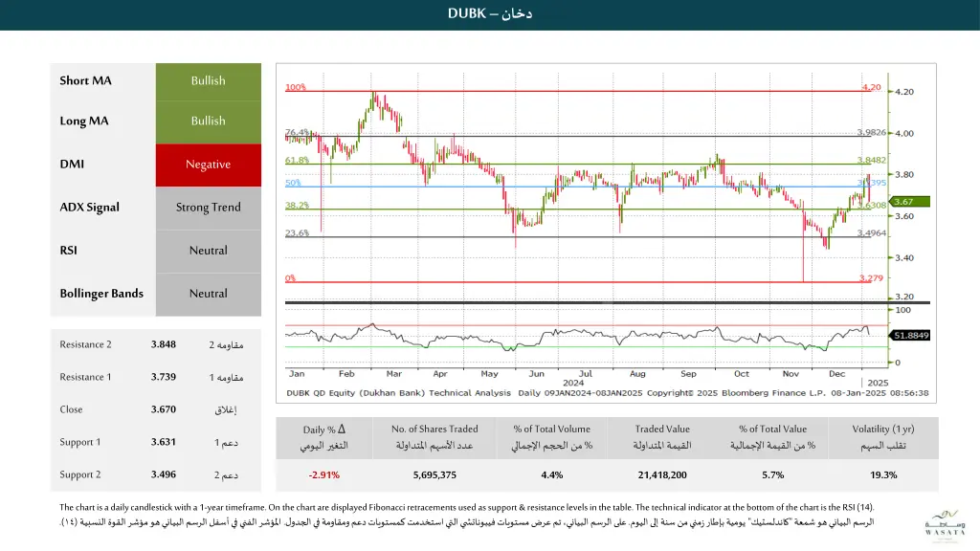
Task: Select the Resistance 2 value 3.848
Action: tap(163, 344)
